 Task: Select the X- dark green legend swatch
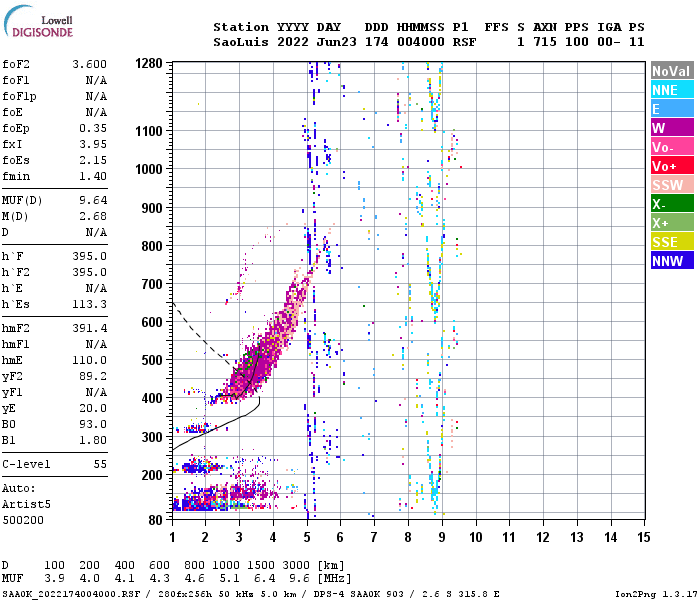tap(672, 204)
